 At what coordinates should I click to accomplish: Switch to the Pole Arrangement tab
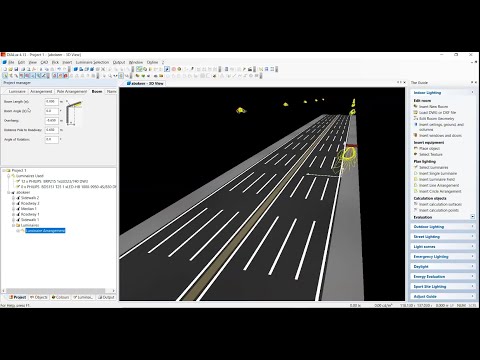coord(72,91)
